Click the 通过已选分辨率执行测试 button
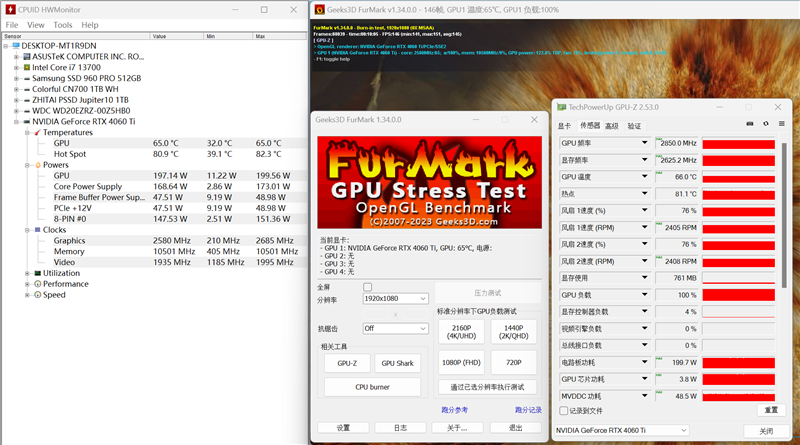This screenshot has height=445, width=800. coord(487,387)
